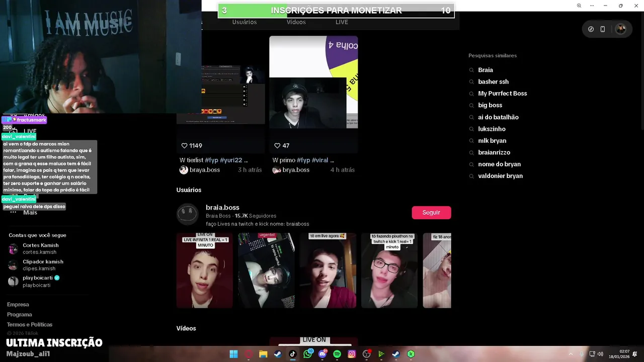Click '15.7K Seguidores' text
This screenshot has width=644, height=362.
point(256,216)
